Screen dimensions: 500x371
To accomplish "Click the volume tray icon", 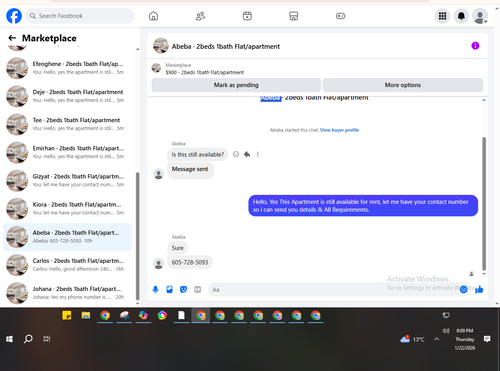I will point(446,331).
